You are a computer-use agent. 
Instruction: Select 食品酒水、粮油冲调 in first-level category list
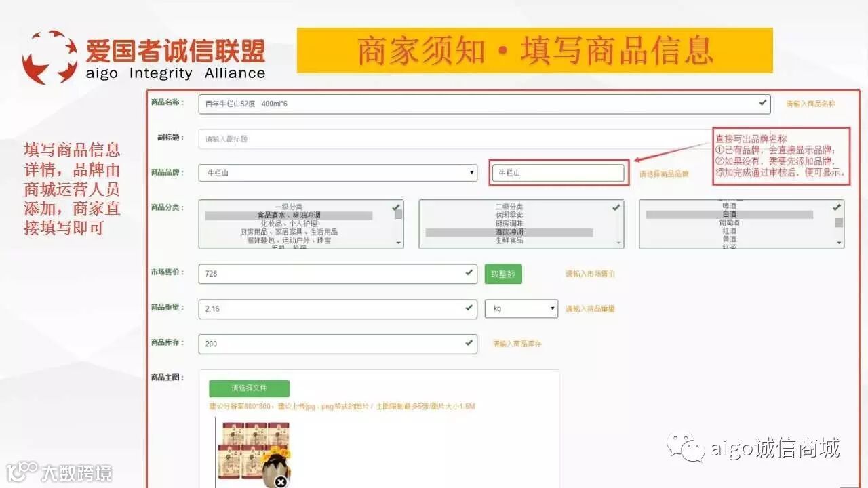click(x=289, y=216)
